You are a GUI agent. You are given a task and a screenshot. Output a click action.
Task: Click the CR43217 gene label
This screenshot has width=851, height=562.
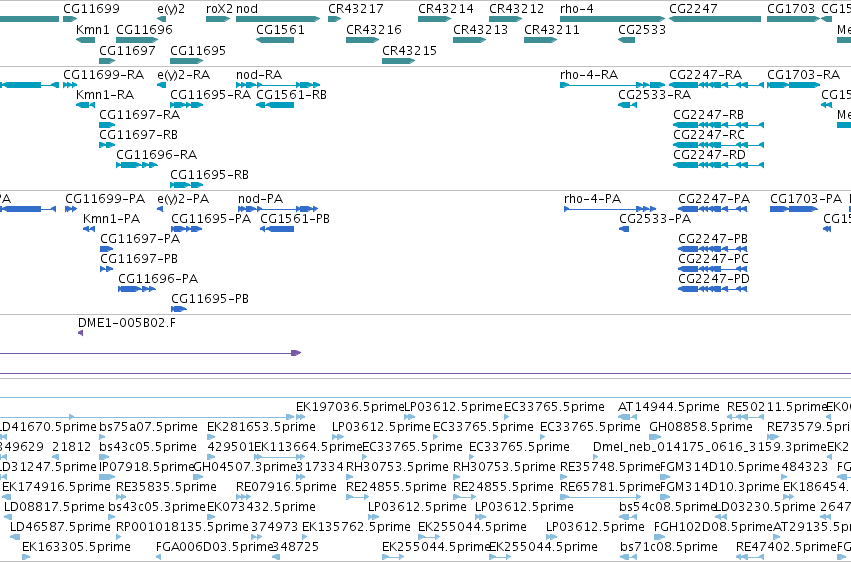click(x=355, y=9)
